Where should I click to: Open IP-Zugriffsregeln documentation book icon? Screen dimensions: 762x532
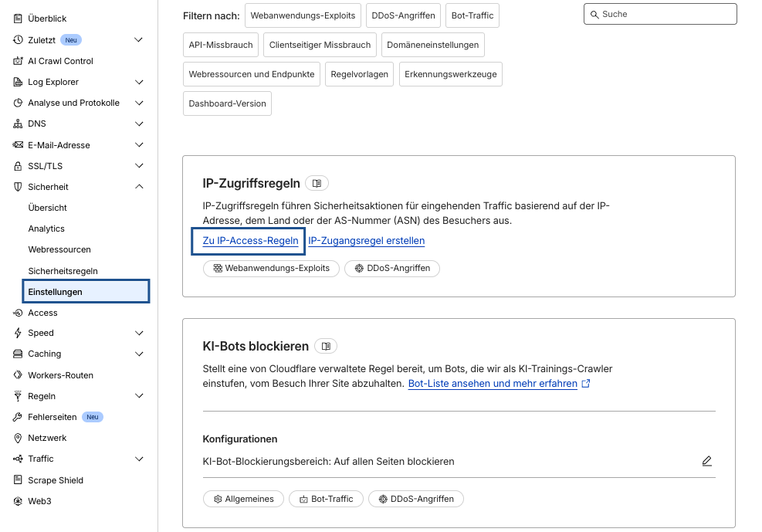click(317, 183)
